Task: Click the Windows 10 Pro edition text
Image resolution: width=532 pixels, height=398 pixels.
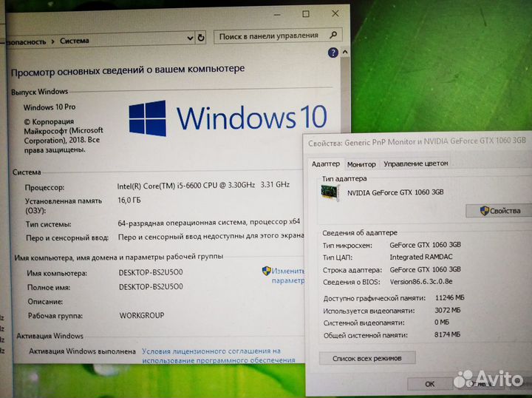Action: point(50,107)
